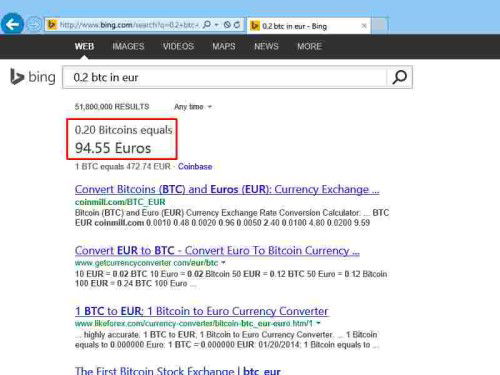
Task: Open 'Convert EUR to BTC' result link
Action: click(x=217, y=250)
